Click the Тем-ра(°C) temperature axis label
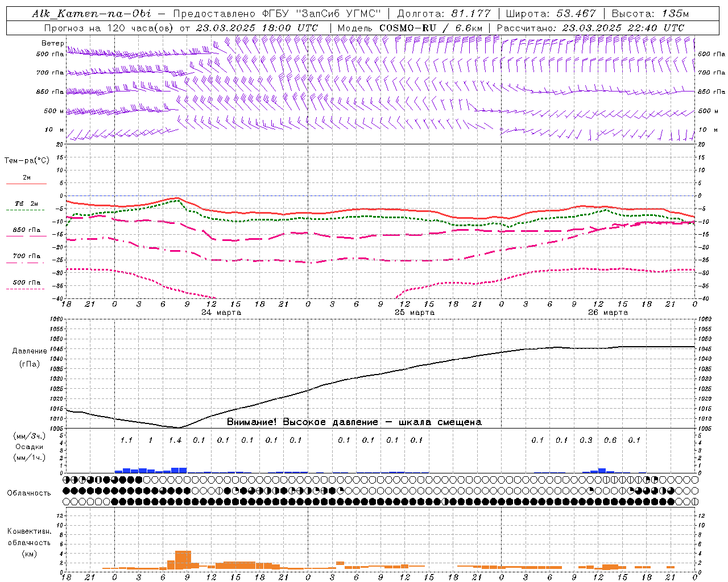 coord(27,161)
